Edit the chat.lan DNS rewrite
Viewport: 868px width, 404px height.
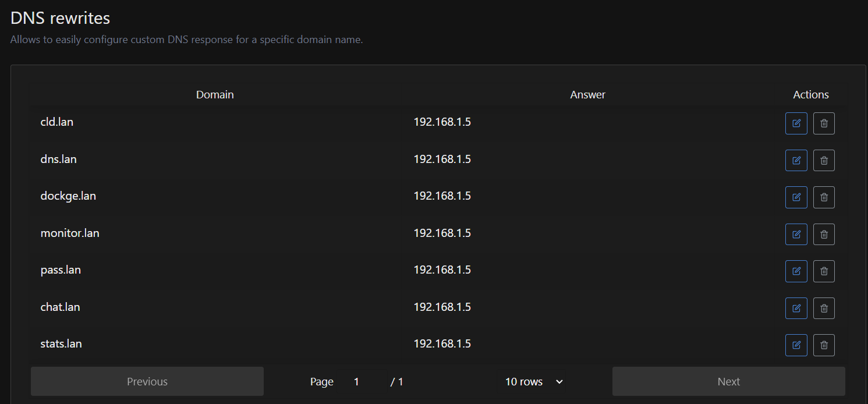796,308
